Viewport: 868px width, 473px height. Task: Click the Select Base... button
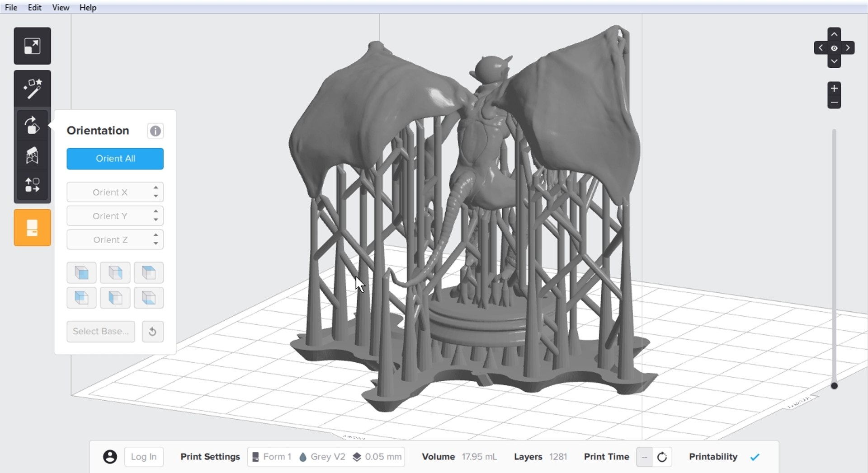(x=101, y=332)
